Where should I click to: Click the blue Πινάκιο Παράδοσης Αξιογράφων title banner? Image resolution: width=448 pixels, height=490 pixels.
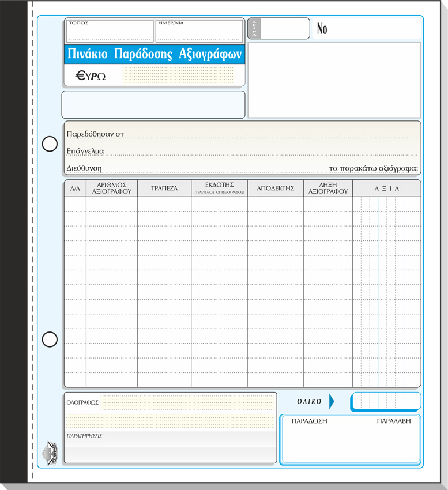(155, 55)
